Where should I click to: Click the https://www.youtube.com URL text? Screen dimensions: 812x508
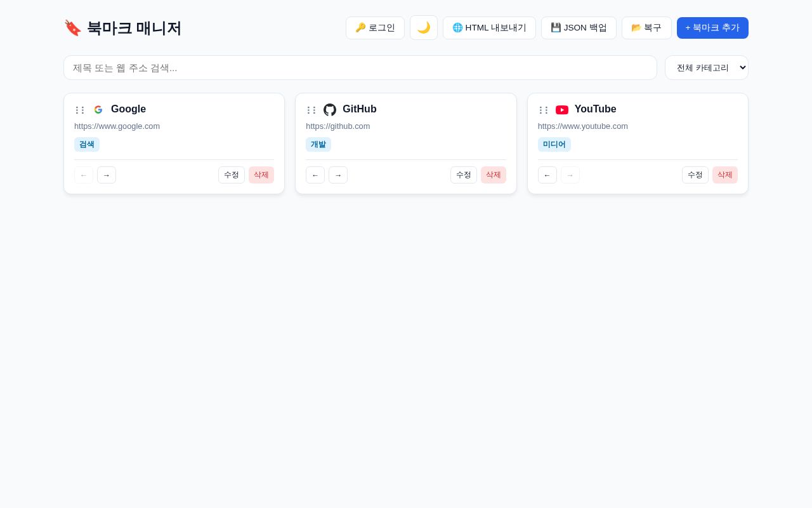tap(583, 126)
